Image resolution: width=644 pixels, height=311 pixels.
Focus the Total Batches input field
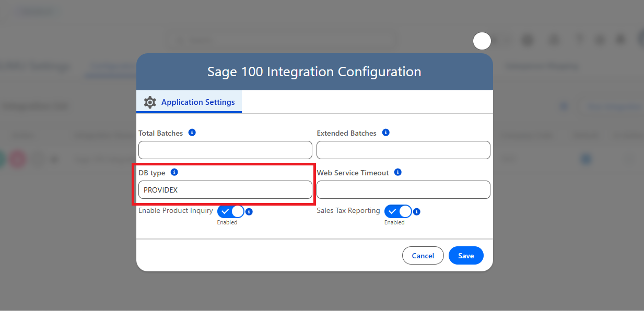coord(225,150)
